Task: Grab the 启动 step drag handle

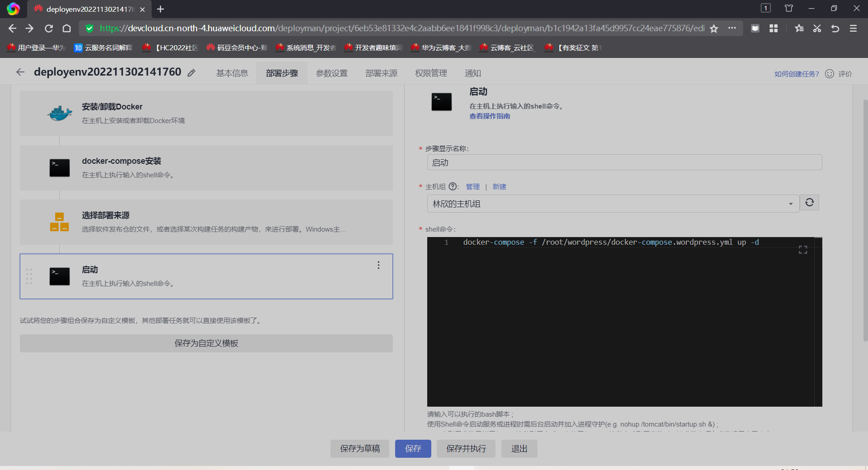Action: [29, 276]
